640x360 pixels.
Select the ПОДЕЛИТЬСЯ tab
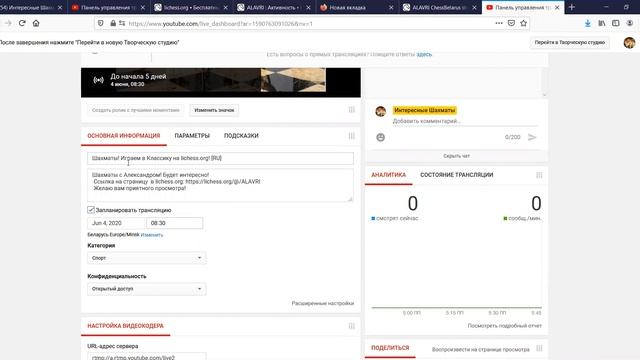[x=390, y=348]
